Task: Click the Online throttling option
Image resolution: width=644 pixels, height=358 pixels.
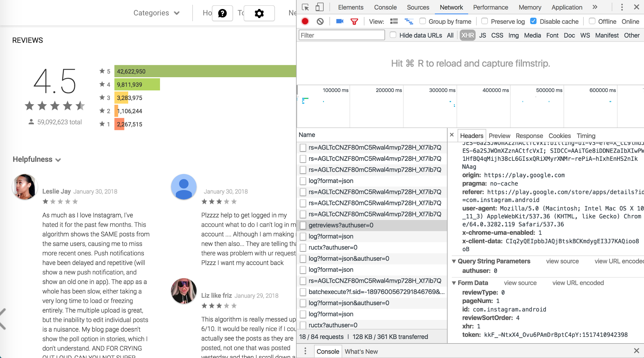Action: [630, 21]
